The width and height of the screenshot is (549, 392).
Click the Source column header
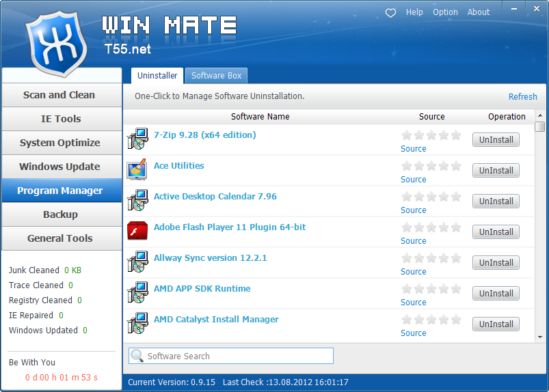(x=431, y=117)
